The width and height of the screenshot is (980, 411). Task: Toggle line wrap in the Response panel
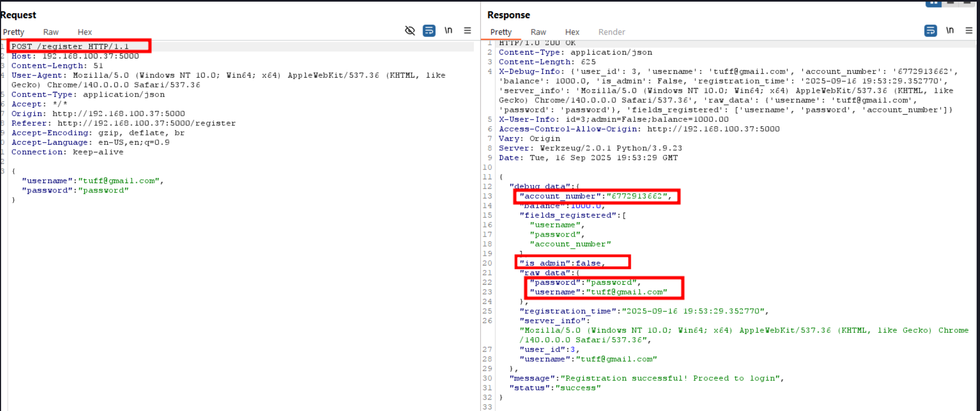pos(930,31)
